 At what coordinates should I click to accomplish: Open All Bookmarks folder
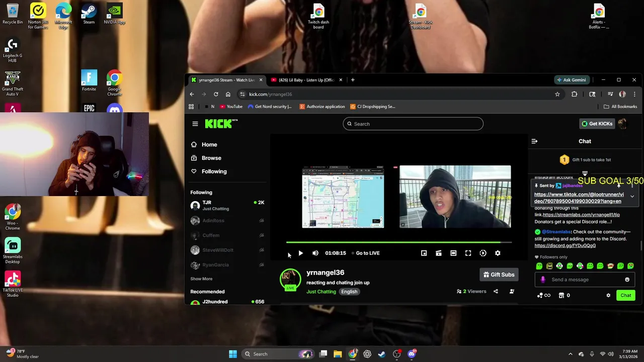coord(620,107)
